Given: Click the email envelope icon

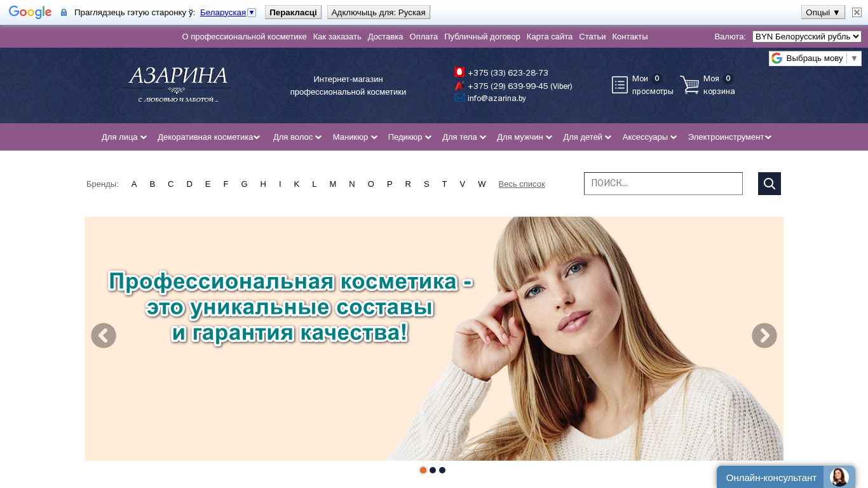Looking at the screenshot, I should pos(459,98).
